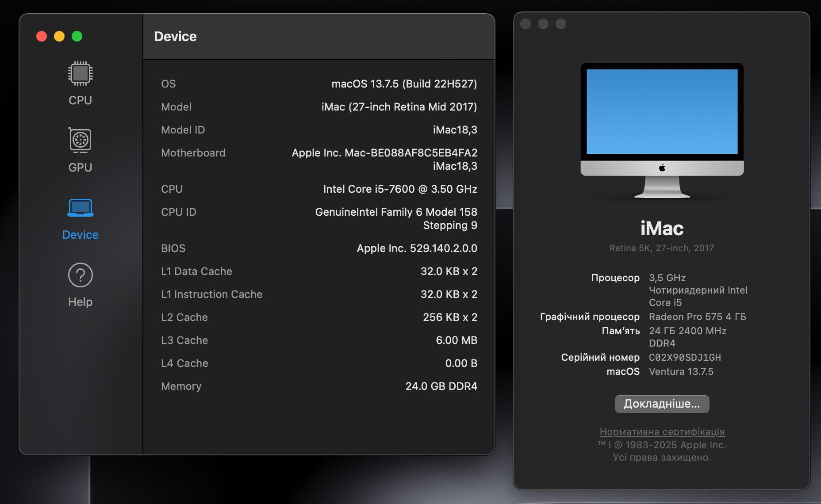The height and width of the screenshot is (504, 821).
Task: Click the iMac image in About window
Action: click(x=662, y=130)
